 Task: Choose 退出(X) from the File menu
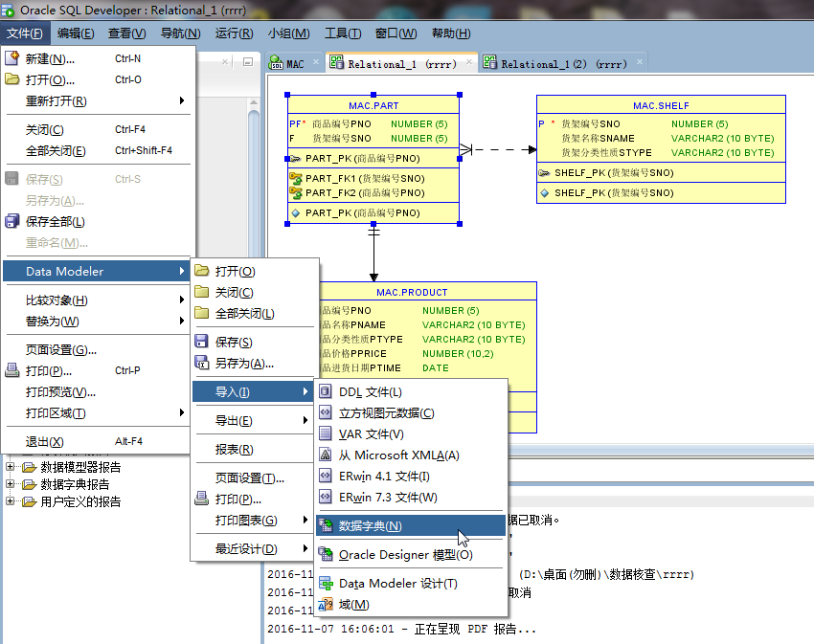tap(99, 442)
